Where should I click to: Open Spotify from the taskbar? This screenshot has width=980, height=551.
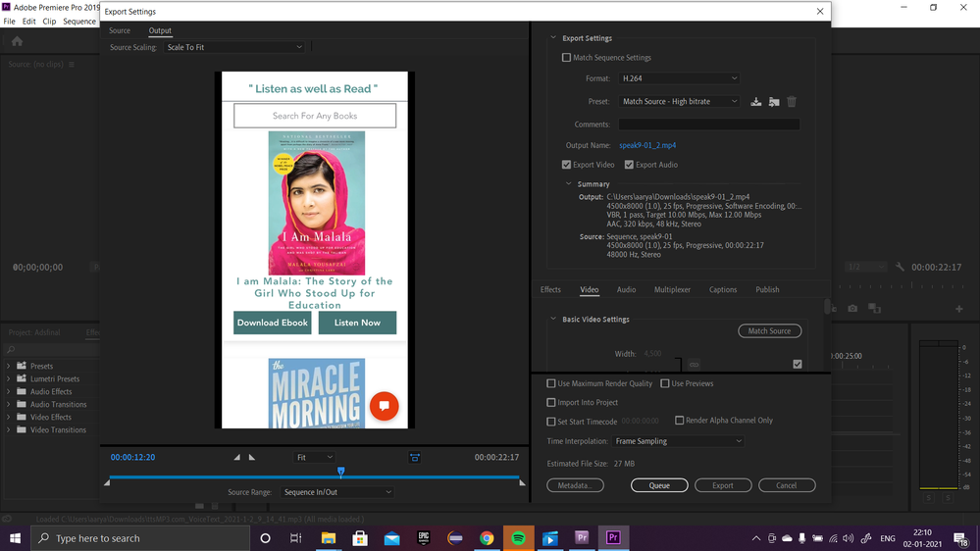[518, 538]
